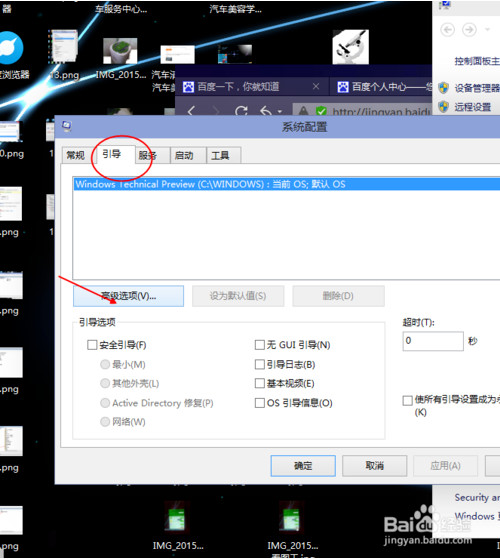This screenshot has width=500, height=559.
Task: Click the 超时(T) seconds input field
Action: (x=433, y=341)
